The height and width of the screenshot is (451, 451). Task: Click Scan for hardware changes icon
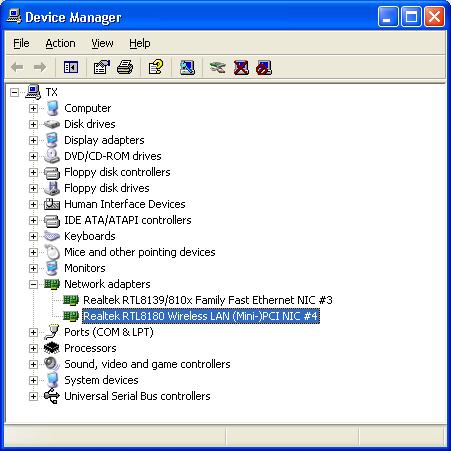point(187,67)
